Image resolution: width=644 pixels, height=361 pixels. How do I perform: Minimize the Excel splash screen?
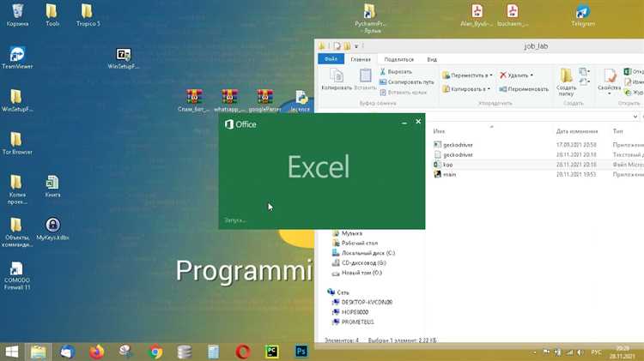404,123
